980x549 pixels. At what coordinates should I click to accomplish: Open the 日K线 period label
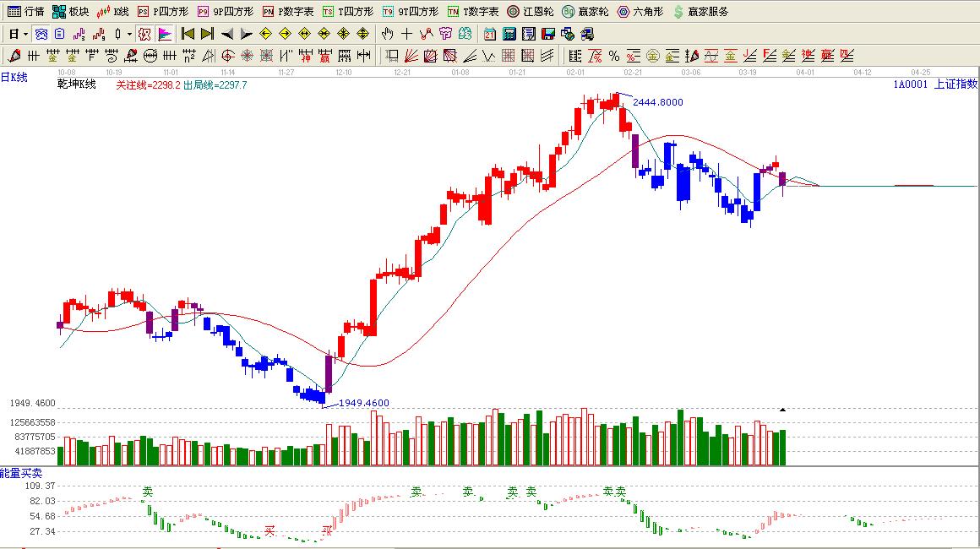point(14,77)
